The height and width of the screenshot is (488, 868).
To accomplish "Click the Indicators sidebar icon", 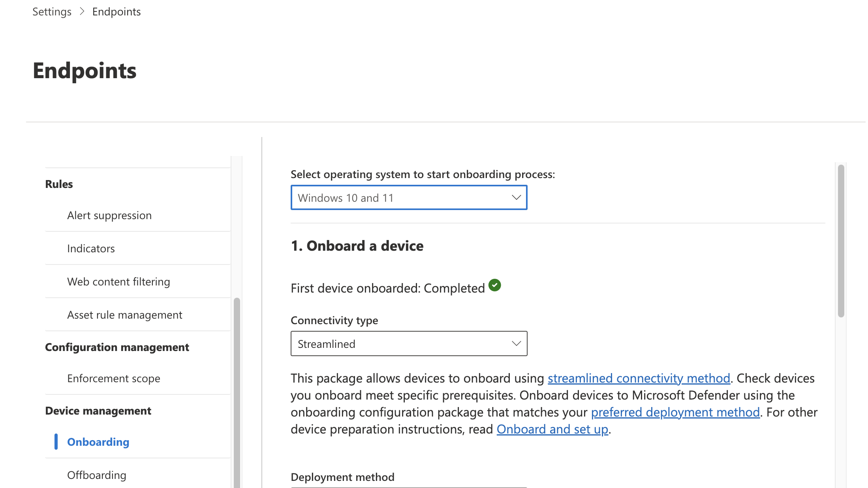I will pos(90,248).
